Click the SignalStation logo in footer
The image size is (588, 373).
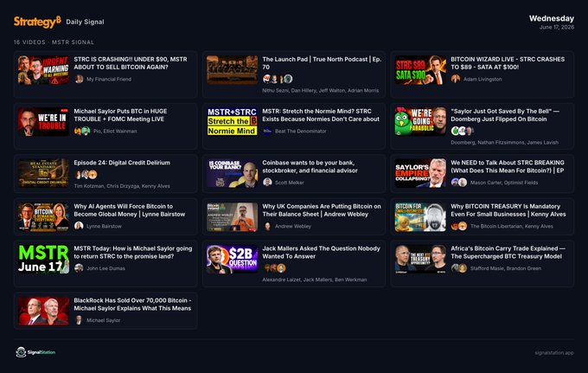[35, 352]
